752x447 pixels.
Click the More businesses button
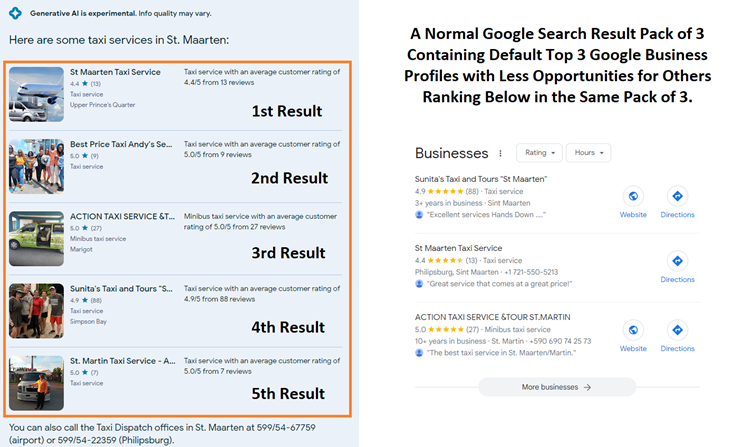click(557, 387)
